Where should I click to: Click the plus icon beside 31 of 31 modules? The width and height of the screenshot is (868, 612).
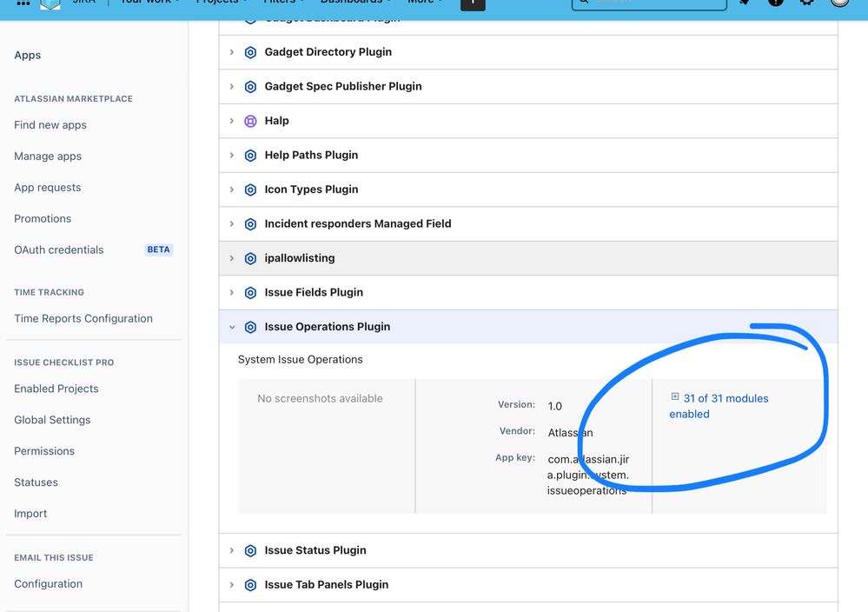675,396
